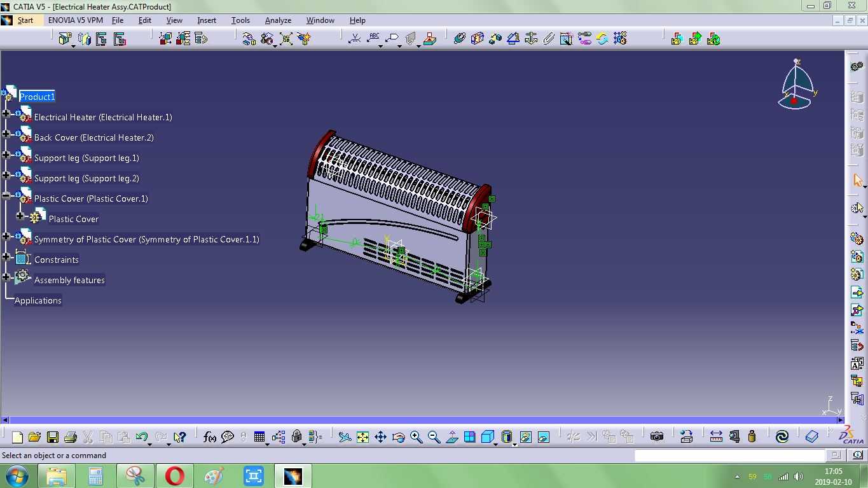Viewport: 868px width, 488px height.
Task: Open the Analyze menu
Action: pyautogui.click(x=278, y=20)
